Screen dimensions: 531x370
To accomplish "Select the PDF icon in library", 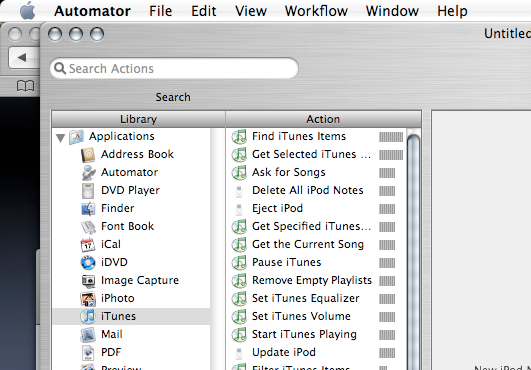I will click(x=88, y=353).
